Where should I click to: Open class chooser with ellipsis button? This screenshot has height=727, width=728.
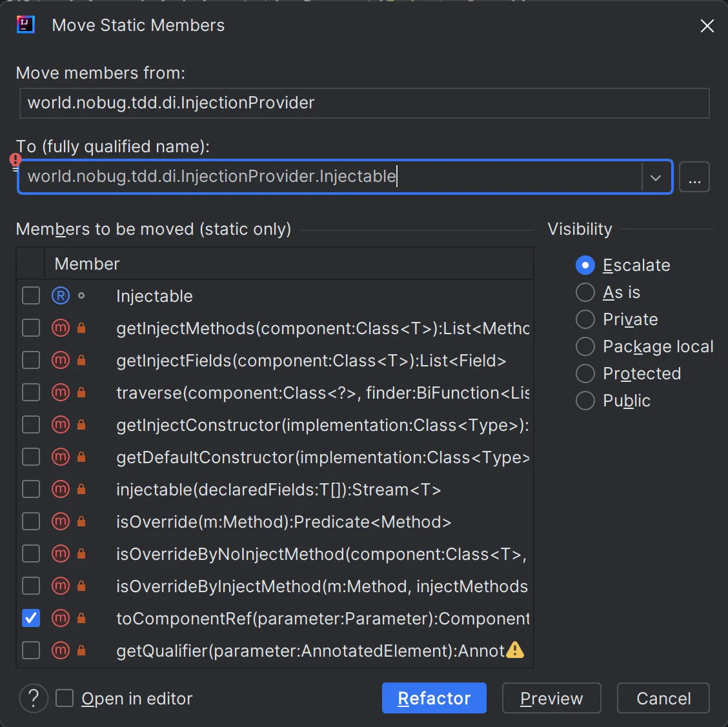(694, 177)
